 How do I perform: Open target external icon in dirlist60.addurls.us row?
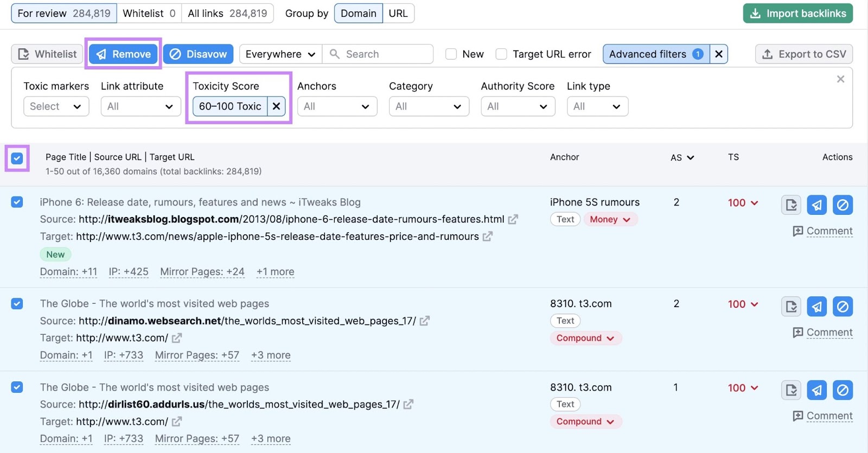pyautogui.click(x=176, y=422)
